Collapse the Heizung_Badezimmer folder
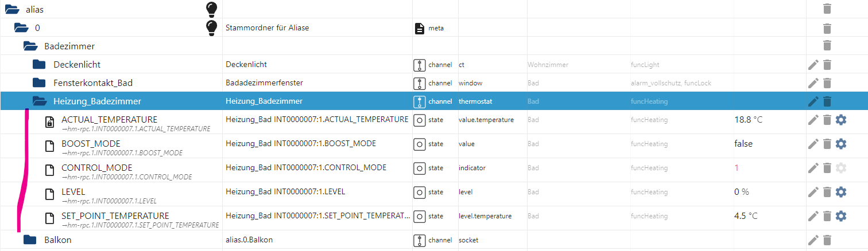 click(40, 101)
